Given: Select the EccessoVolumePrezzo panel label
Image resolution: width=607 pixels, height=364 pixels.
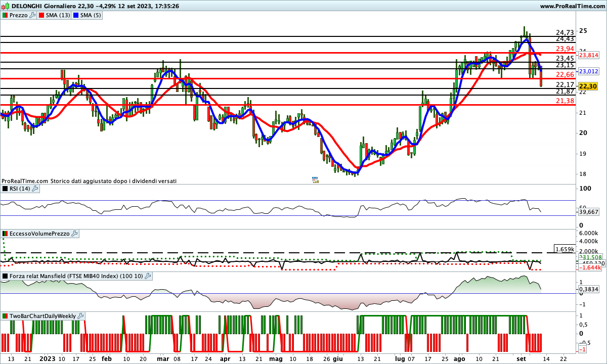Looking at the screenshot, I should point(40,234).
